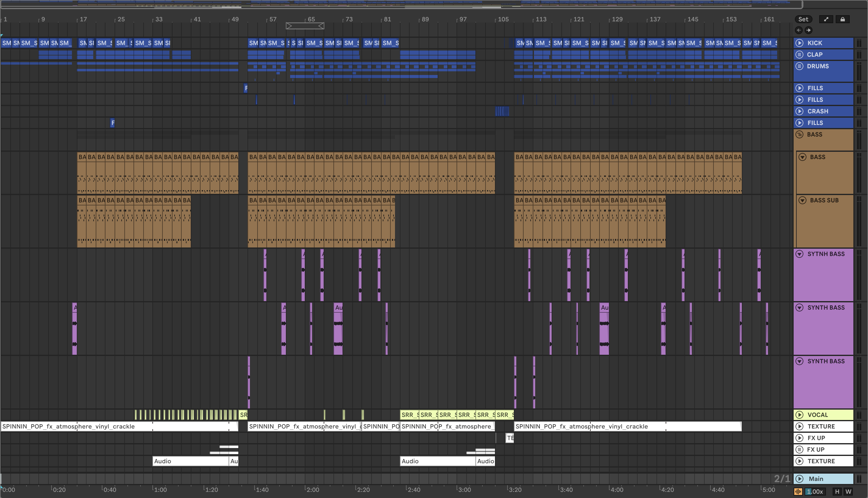Toggle the waveform view button

pyautogui.click(x=798, y=492)
